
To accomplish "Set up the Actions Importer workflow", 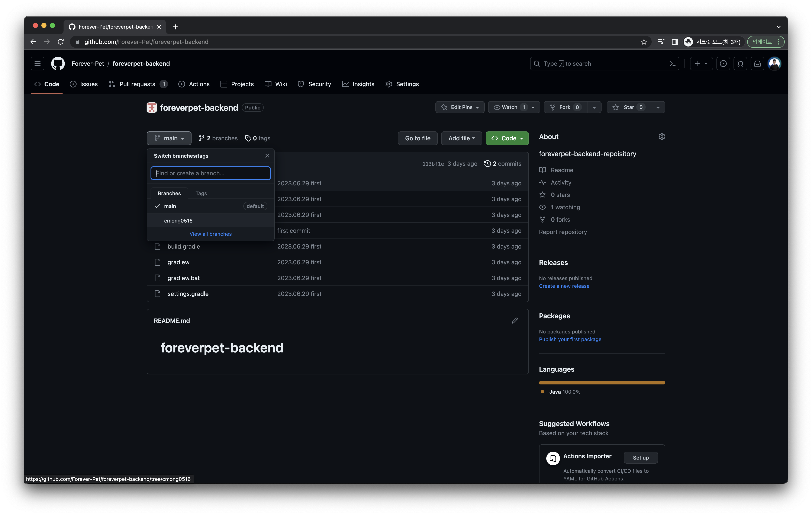I will (x=641, y=458).
